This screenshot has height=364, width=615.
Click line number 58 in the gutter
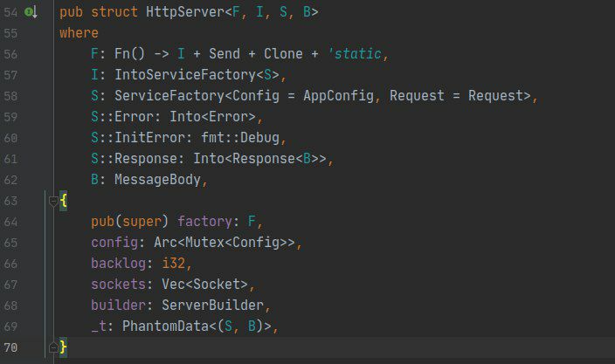(x=10, y=96)
